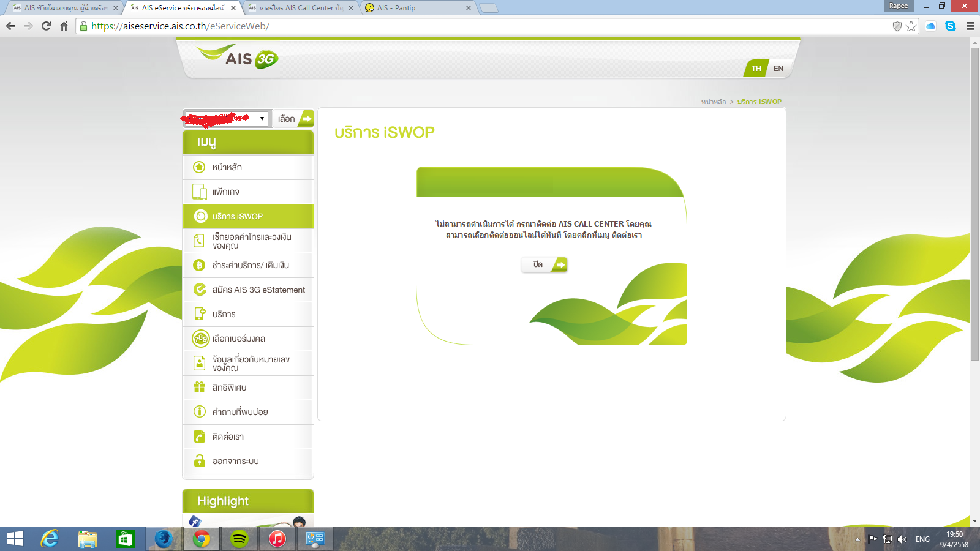Viewport: 980px width, 551px height.
Task: Open the Windows Start button
Action: click(x=15, y=539)
